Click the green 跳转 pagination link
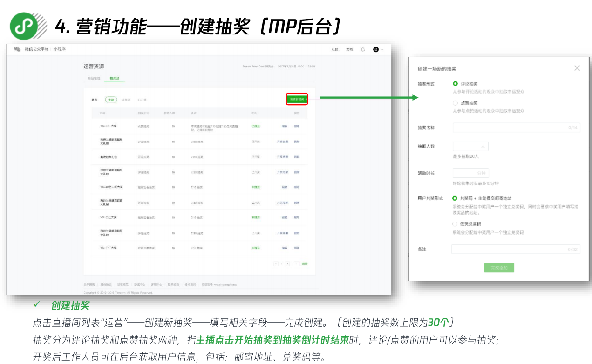 [x=305, y=264]
